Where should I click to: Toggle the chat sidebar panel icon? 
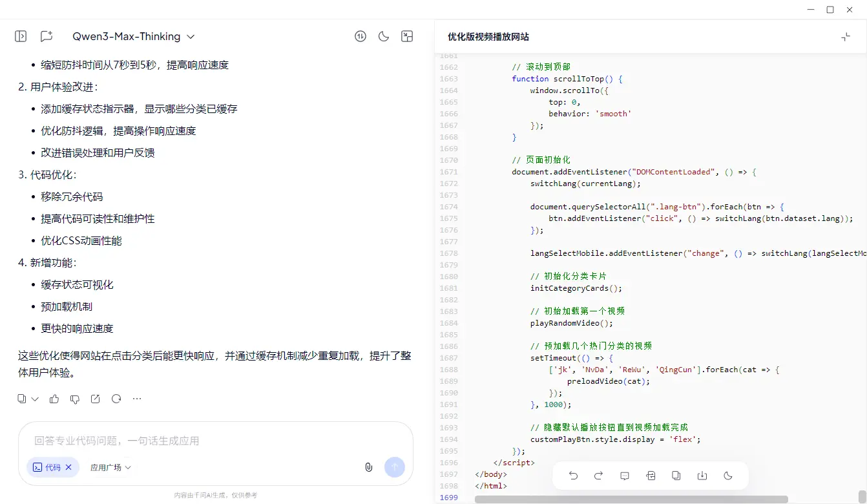coord(21,36)
